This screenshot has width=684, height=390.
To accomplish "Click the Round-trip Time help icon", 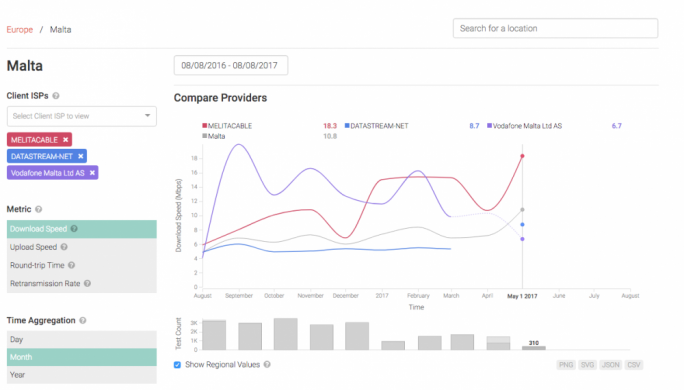I will click(72, 265).
